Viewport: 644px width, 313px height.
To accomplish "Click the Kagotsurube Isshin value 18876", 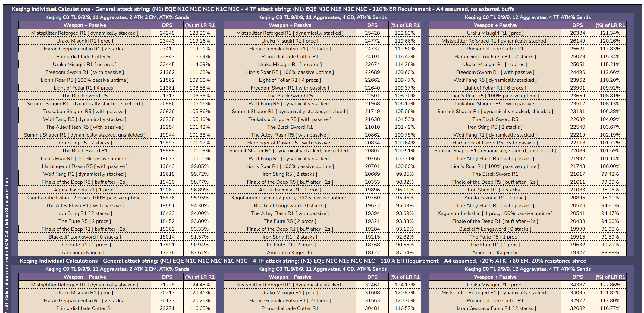I will point(167,198).
